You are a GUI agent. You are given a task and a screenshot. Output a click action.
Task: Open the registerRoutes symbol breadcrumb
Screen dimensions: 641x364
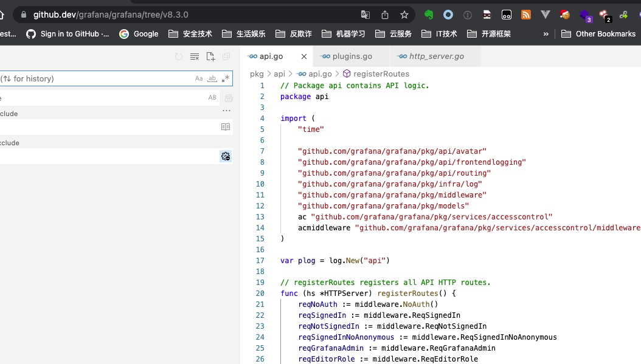pos(376,74)
